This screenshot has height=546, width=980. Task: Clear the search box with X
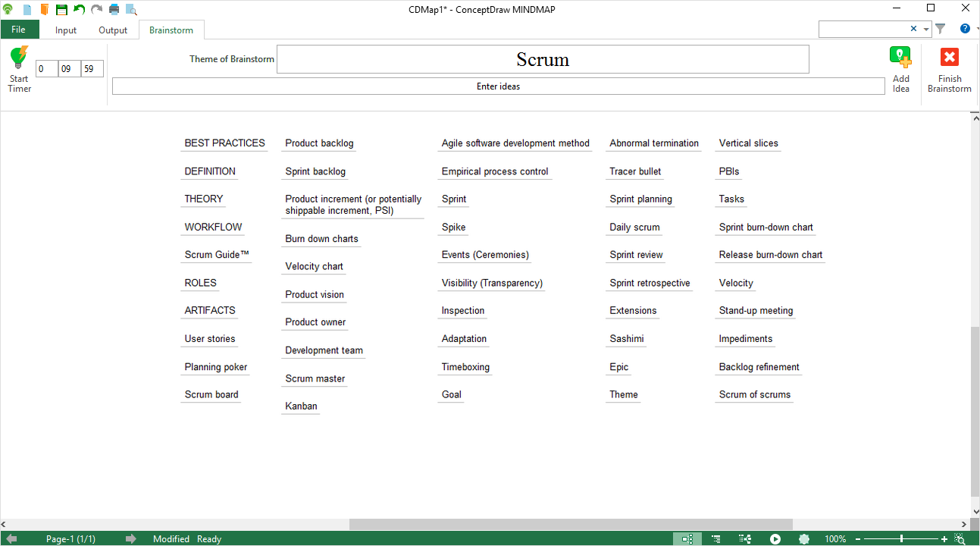914,29
